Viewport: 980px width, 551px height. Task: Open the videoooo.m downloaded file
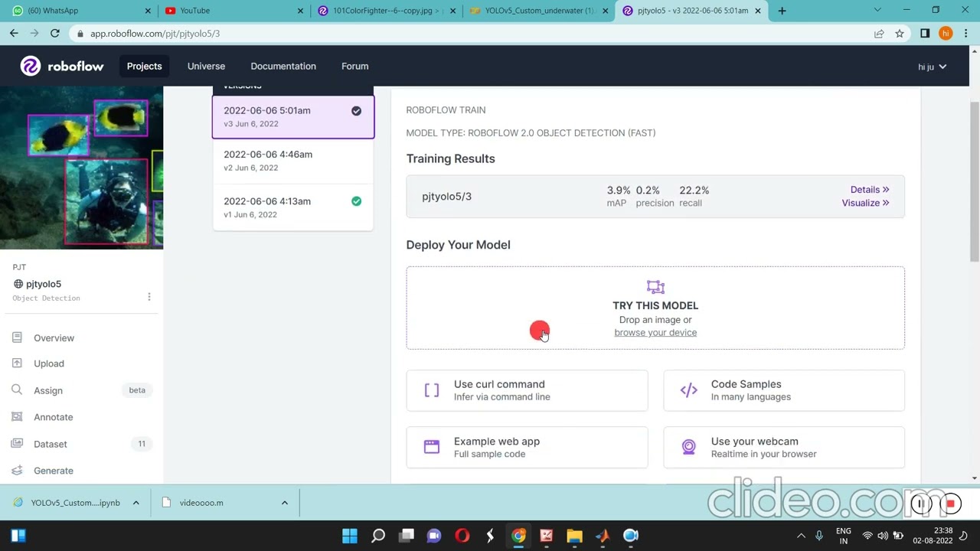coord(201,503)
